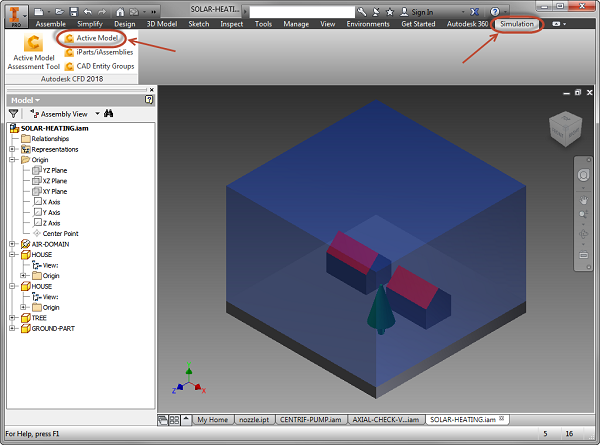Expand the AIR-DOMAIN tree node

(x=12, y=244)
